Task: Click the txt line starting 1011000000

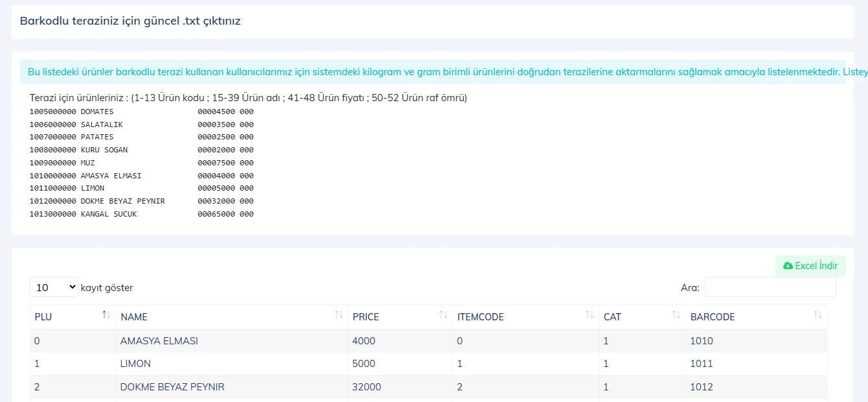Action: click(142, 188)
